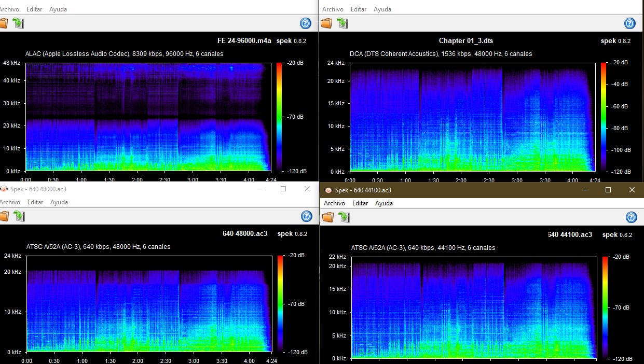Click the 'Spek - 640 48000.ac3' window title text
The image size is (644, 364).
pyautogui.click(x=38, y=189)
